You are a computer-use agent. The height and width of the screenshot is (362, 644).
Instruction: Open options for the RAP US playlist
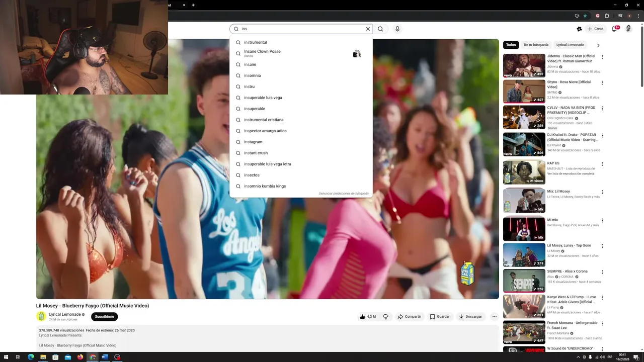602,164
